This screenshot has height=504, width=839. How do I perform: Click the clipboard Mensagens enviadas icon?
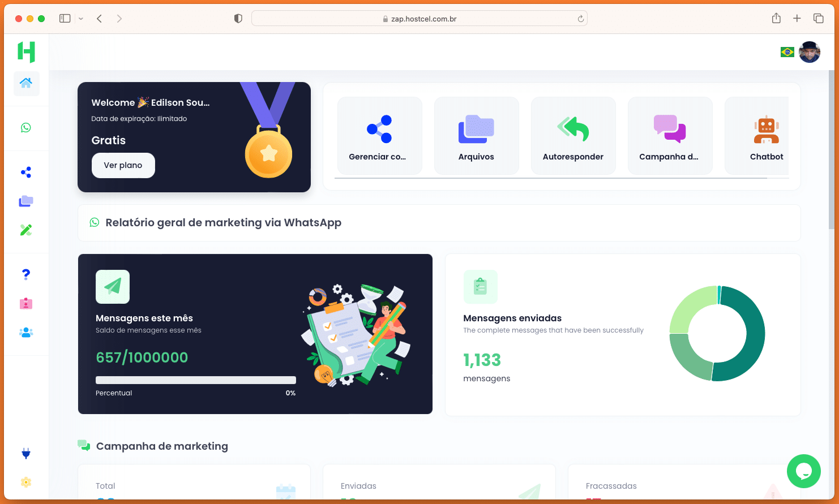coord(481,287)
